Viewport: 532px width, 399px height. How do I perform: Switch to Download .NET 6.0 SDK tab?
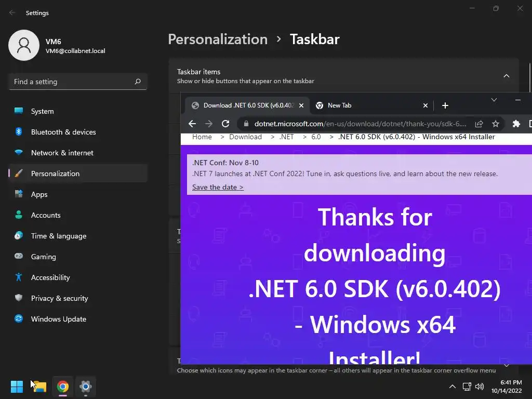coord(247,105)
